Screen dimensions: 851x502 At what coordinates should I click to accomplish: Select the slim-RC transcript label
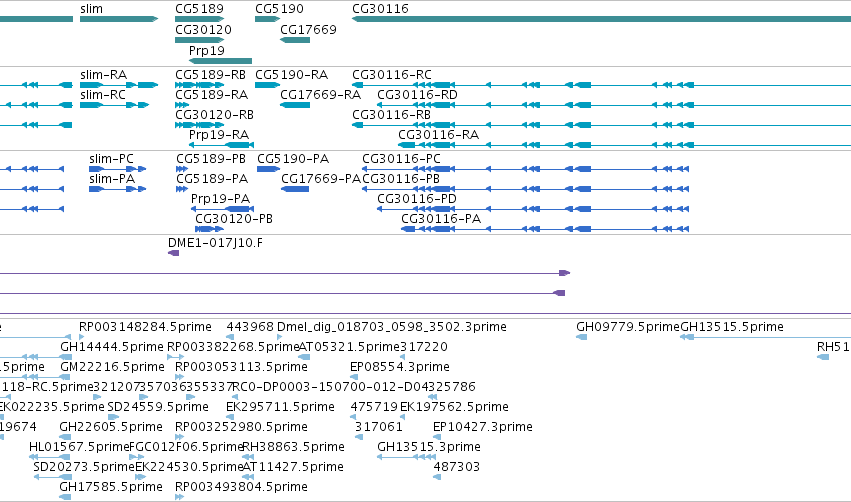(x=103, y=94)
